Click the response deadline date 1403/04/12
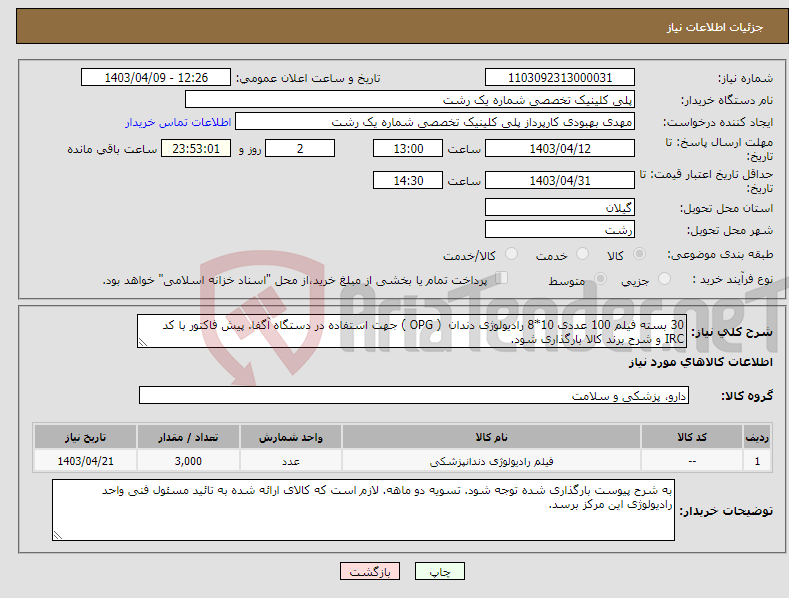Screen dimensions: 789x598 click(x=560, y=148)
